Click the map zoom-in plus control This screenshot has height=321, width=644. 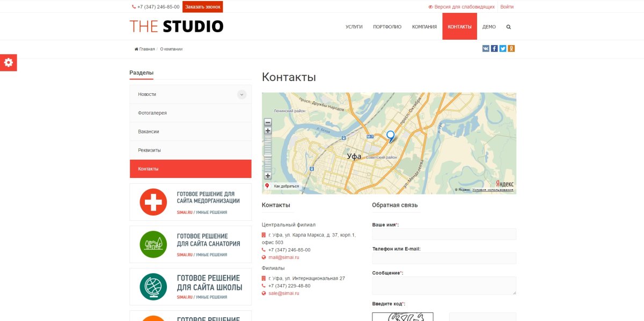click(268, 129)
